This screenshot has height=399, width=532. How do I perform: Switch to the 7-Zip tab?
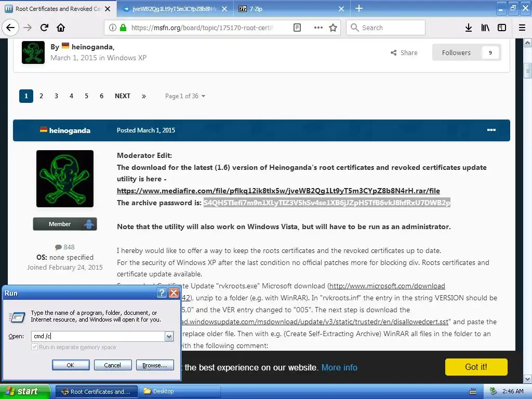click(292, 9)
